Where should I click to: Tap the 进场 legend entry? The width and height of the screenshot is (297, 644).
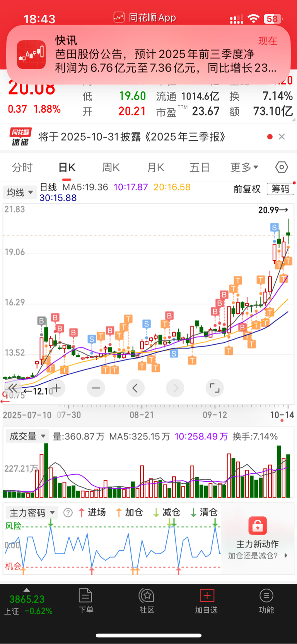(x=92, y=513)
